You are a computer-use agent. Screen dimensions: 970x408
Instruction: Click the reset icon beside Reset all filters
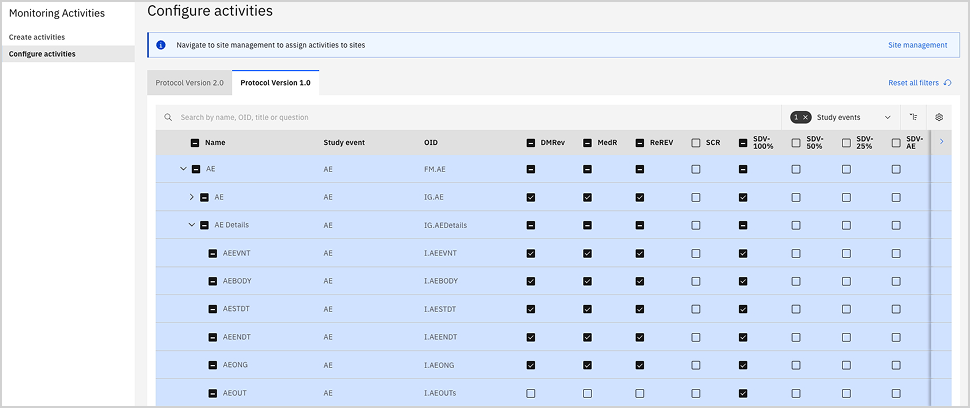947,83
